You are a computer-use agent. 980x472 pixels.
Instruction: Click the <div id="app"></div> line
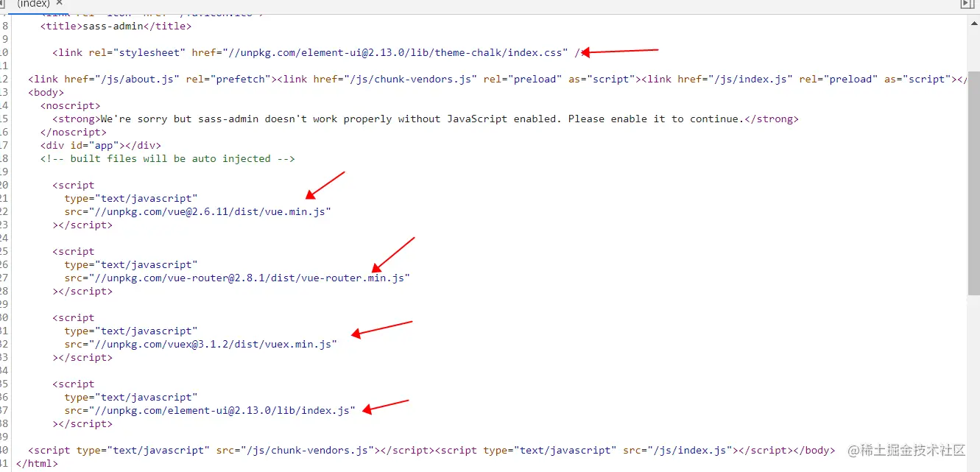(x=101, y=145)
